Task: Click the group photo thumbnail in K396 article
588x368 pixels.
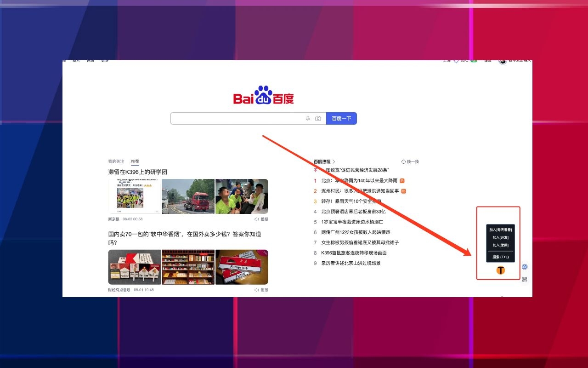Action: click(x=135, y=196)
